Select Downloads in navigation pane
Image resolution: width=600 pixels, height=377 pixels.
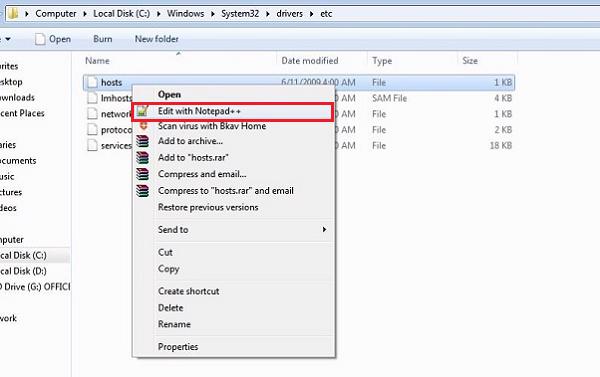17,98
